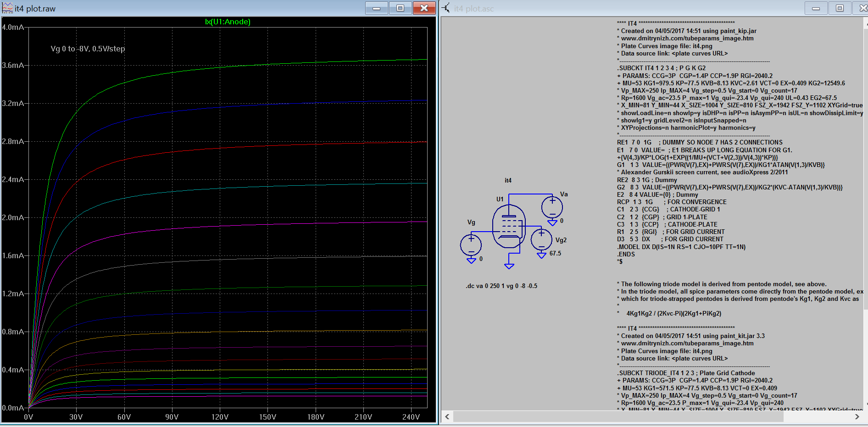Viewport: 868px width, 427px height.
Task: Click the ground symbol below Va source
Action: click(x=552, y=223)
